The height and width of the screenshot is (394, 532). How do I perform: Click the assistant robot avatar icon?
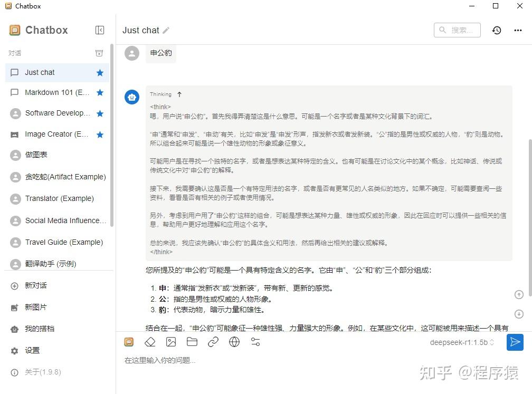[x=132, y=97]
